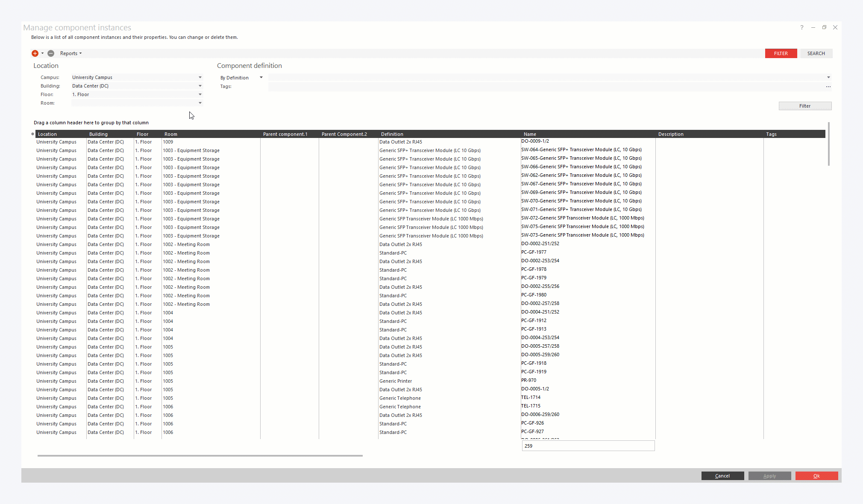Image resolution: width=863 pixels, height=504 pixels.
Task: Click the Name filter field containing 259
Action: click(588, 446)
